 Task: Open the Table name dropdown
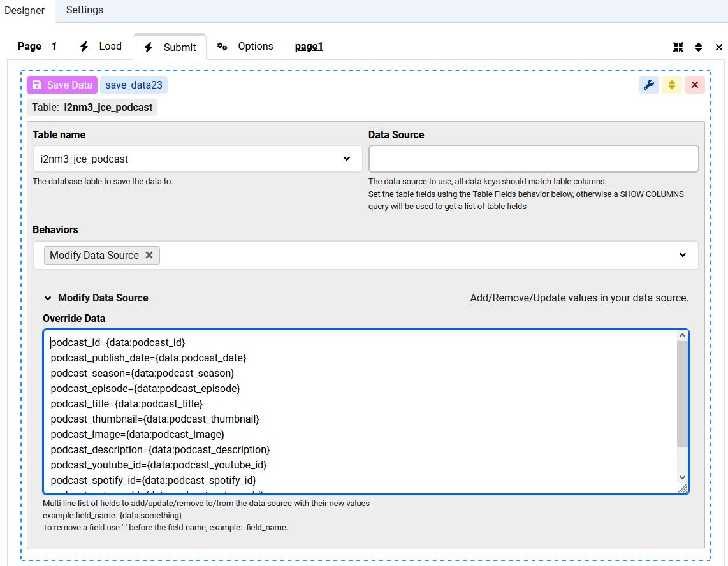click(x=198, y=159)
